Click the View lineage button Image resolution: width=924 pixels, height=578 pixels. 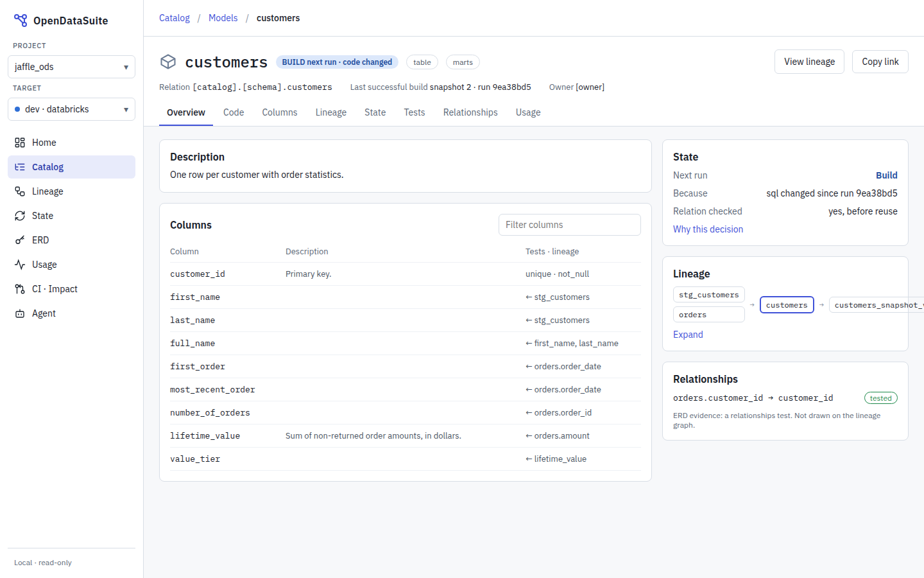tap(809, 62)
